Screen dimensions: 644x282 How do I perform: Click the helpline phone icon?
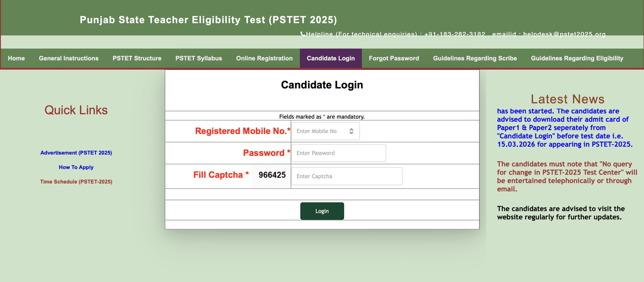coord(303,34)
